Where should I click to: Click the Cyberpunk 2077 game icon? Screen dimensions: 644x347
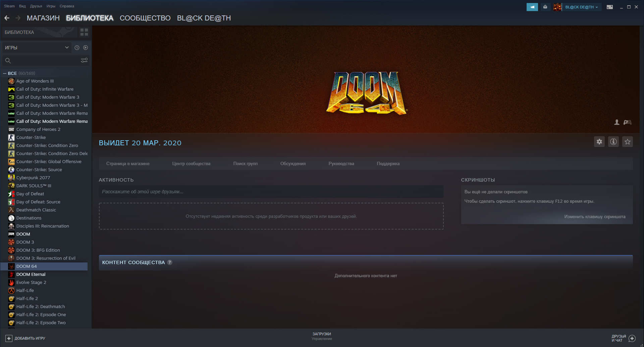[11, 178]
